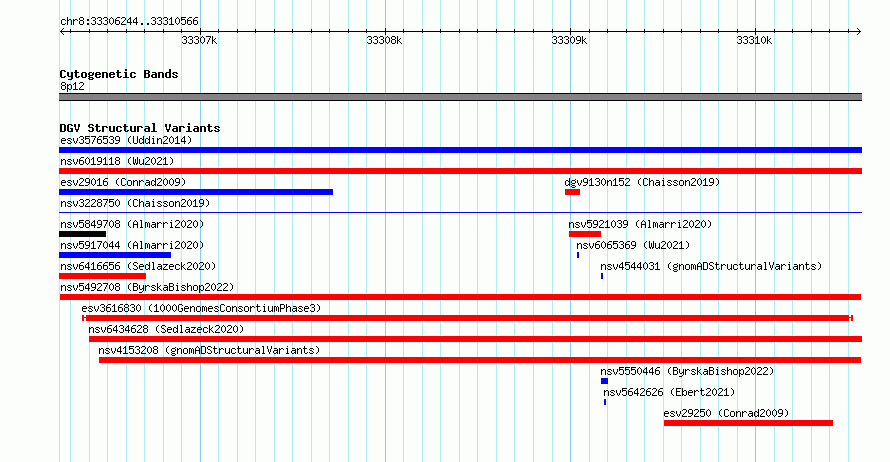Screen dimensions: 890x462
Task: Click the esv3576539 (Uddin2014) variant label
Action: pos(126,140)
